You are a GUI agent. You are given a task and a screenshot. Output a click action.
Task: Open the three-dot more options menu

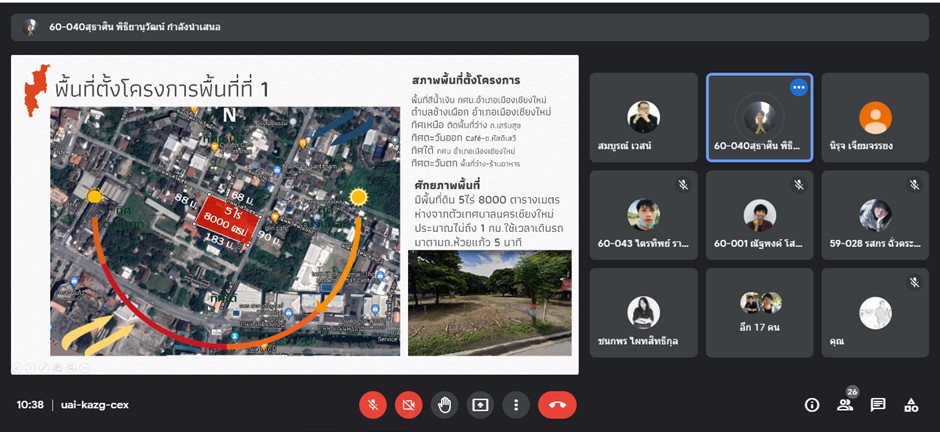(516, 405)
